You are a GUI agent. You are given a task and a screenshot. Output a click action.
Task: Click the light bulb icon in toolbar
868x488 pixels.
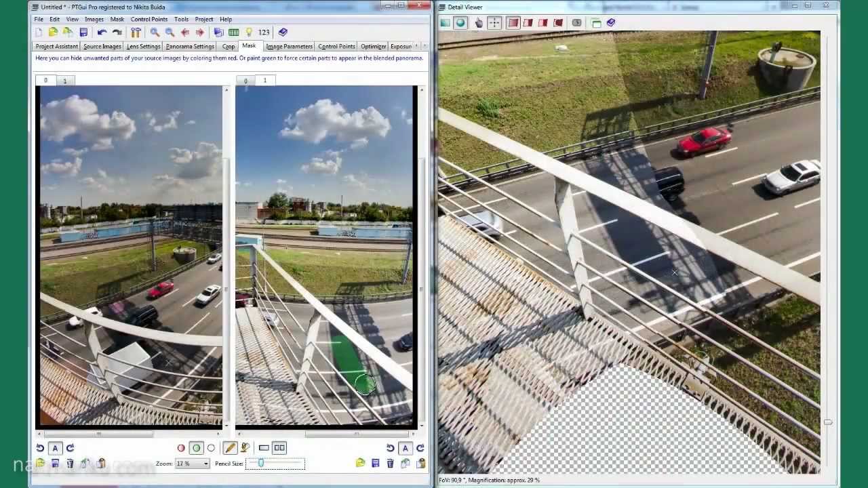(x=249, y=33)
